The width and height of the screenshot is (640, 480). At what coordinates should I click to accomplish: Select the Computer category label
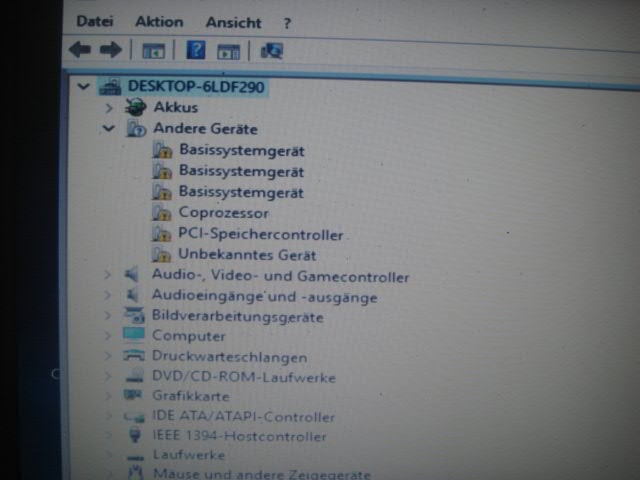click(189, 336)
